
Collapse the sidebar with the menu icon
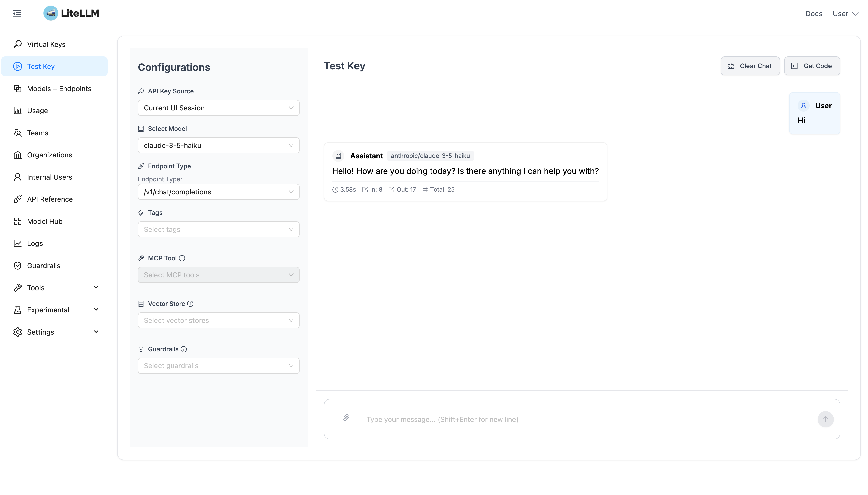coord(17,14)
